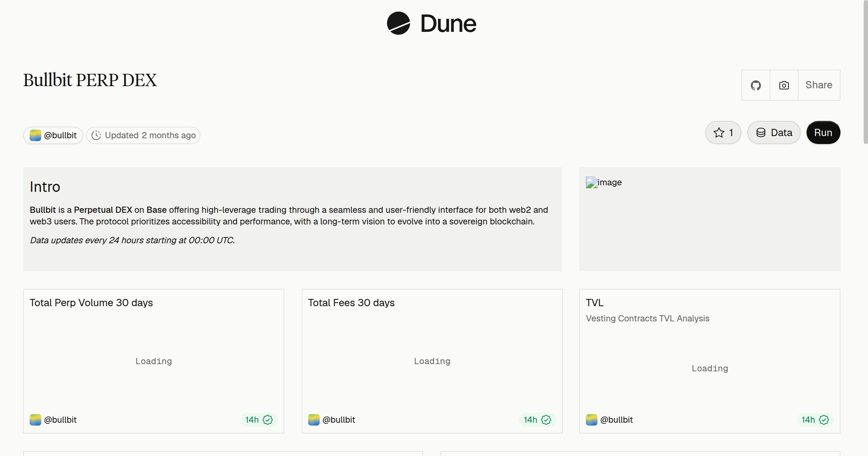Open the Data button
The width and height of the screenshot is (868, 456).
tap(774, 132)
